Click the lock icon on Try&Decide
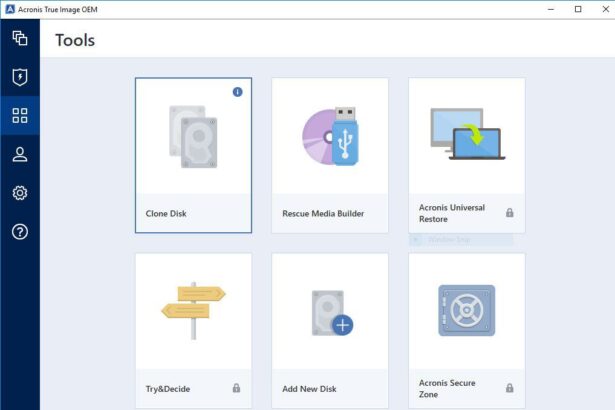This screenshot has height=410, width=615. click(236, 388)
